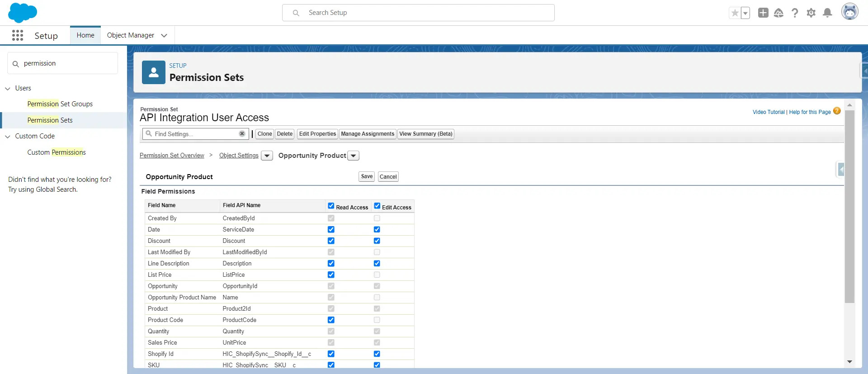This screenshot has width=868, height=374.
Task: Select Permission Set Groups in sidebar
Action: tap(60, 104)
